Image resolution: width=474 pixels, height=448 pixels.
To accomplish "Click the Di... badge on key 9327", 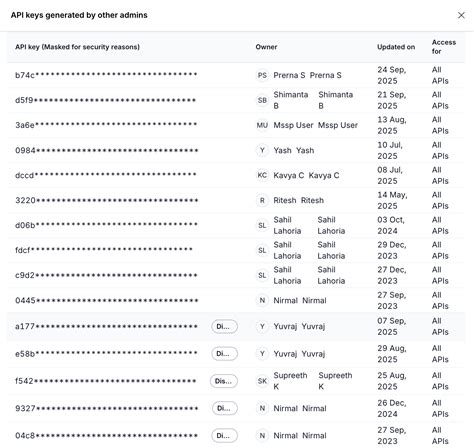I will coord(225,408).
